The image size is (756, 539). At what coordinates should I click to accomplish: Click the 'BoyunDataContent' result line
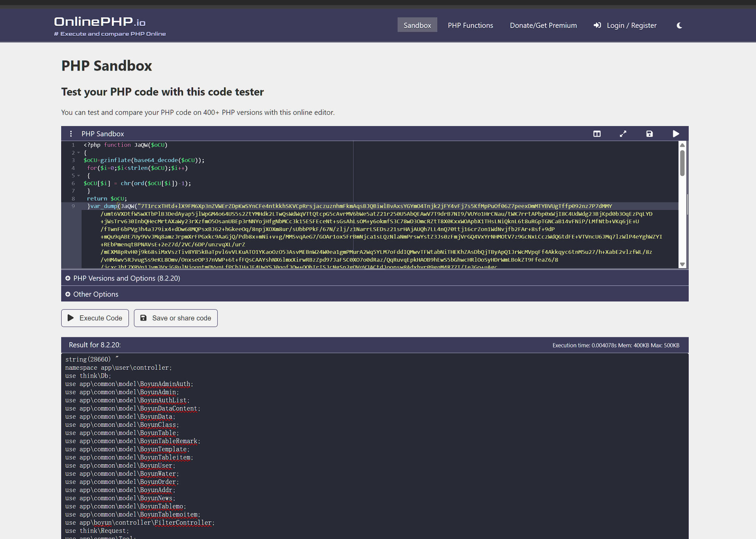point(133,408)
